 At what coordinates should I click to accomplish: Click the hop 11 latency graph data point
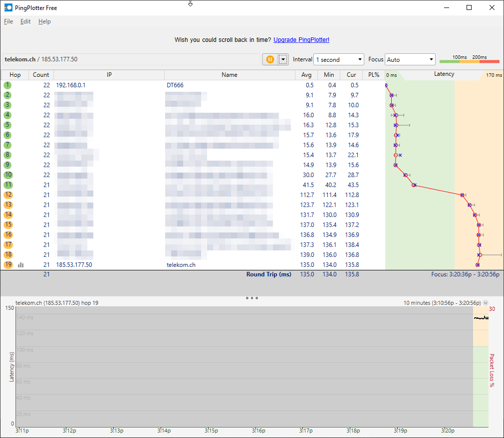tap(414, 185)
